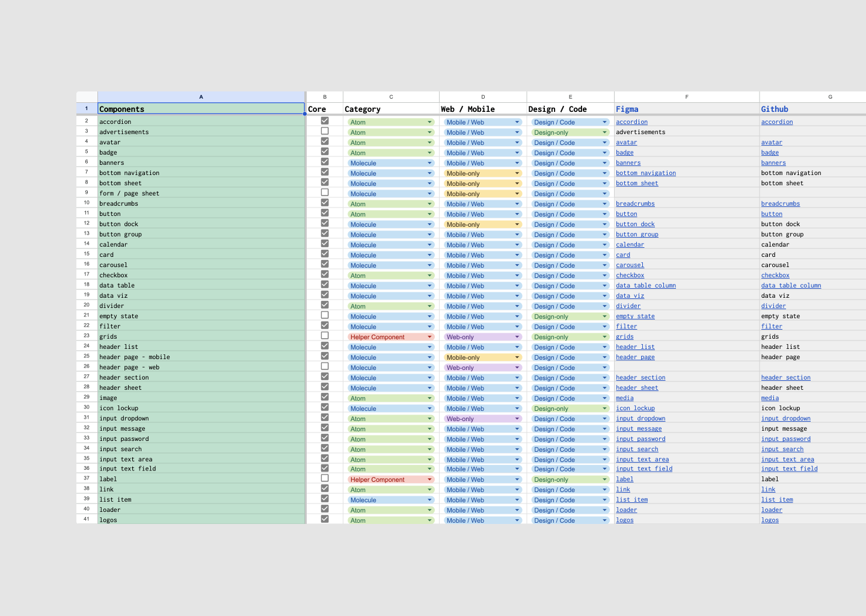The image size is (866, 616).
Task: Click the media Figma link
Action: pyautogui.click(x=624, y=398)
